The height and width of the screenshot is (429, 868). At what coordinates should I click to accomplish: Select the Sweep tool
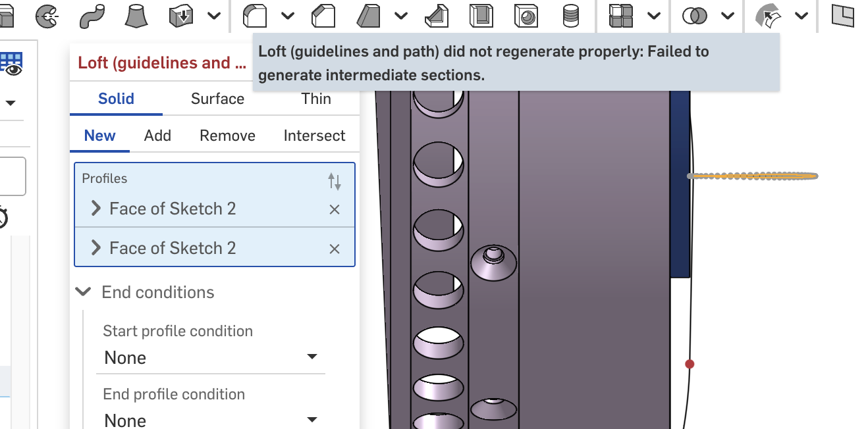(92, 15)
